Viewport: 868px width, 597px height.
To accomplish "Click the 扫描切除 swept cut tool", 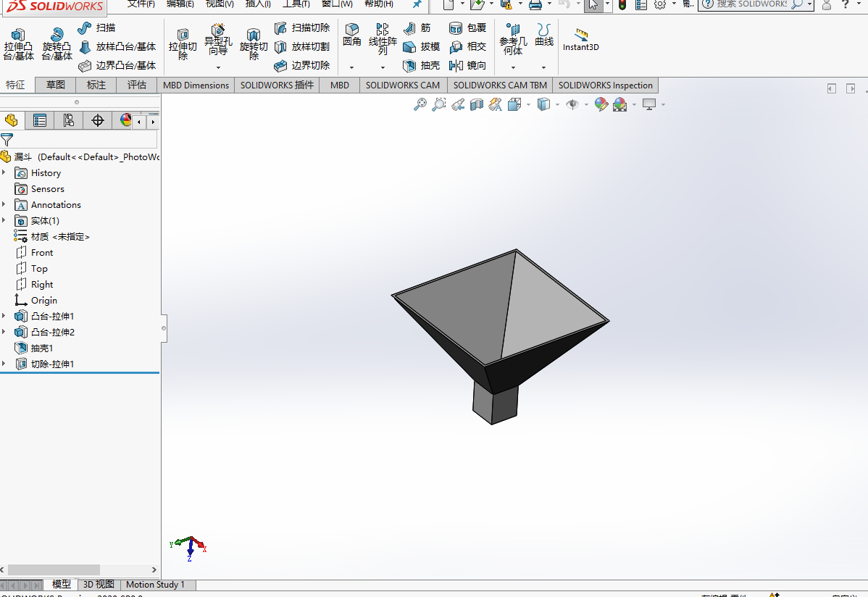I will pyautogui.click(x=302, y=28).
